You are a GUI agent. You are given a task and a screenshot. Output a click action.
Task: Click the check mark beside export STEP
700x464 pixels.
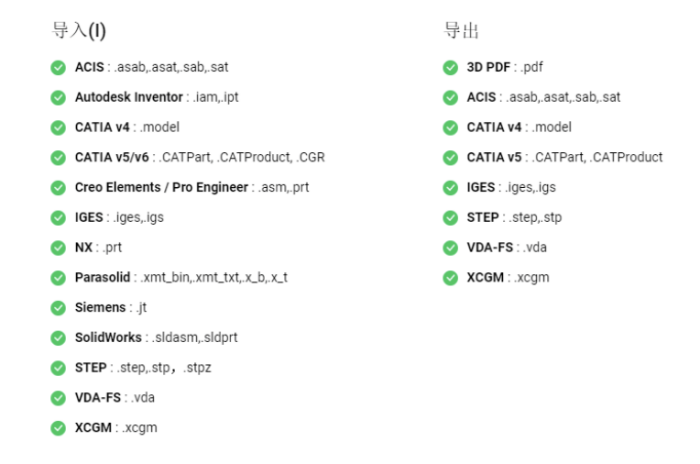pos(450,218)
